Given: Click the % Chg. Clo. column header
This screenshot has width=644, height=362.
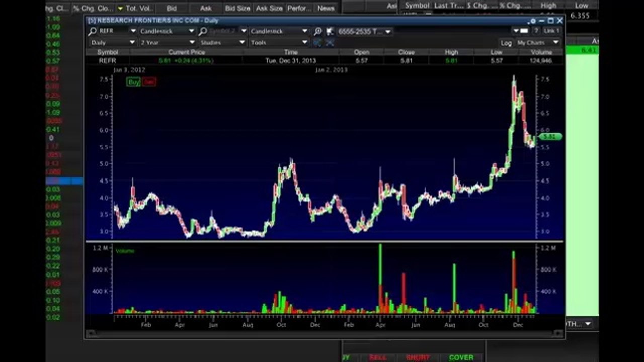Looking at the screenshot, I should (93, 8).
